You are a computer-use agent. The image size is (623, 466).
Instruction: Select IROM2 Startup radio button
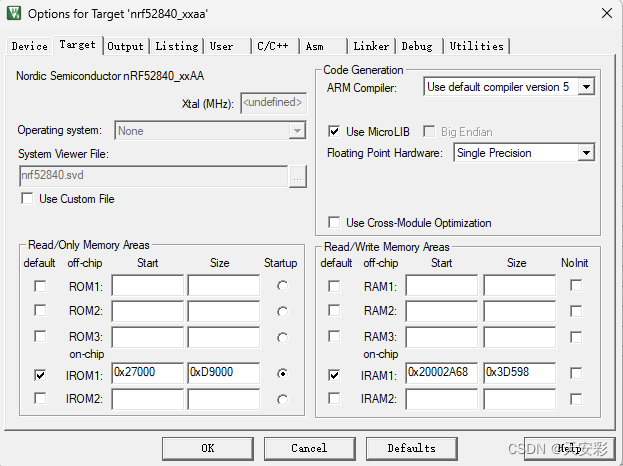tap(282, 399)
